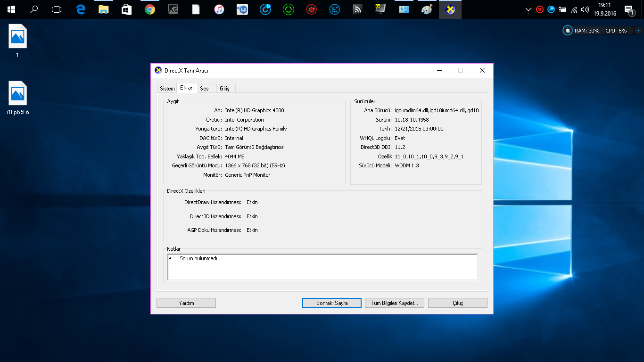Open Action Center notifications panel
644x362 pixels.
pos(629,10)
